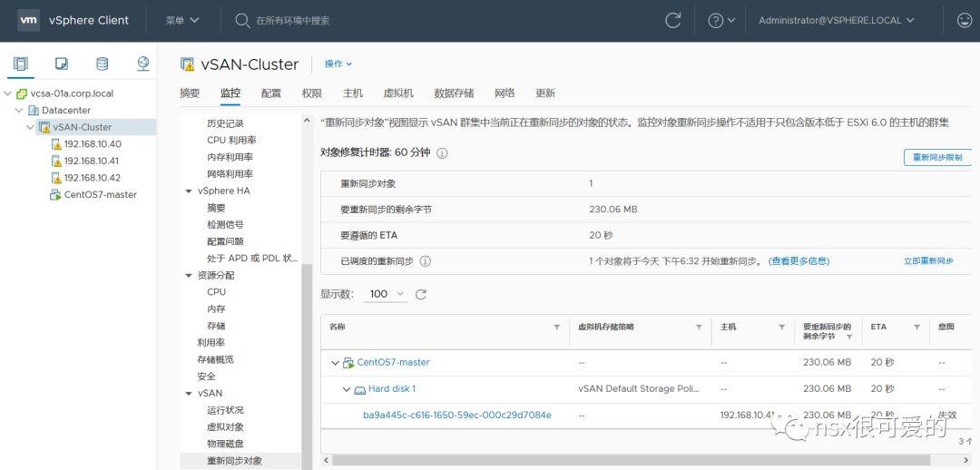Collapse vSAN-Cluster tree node

[31, 128]
